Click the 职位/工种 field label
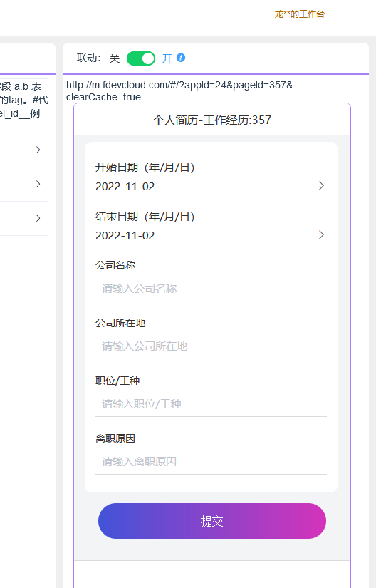 [x=117, y=381]
